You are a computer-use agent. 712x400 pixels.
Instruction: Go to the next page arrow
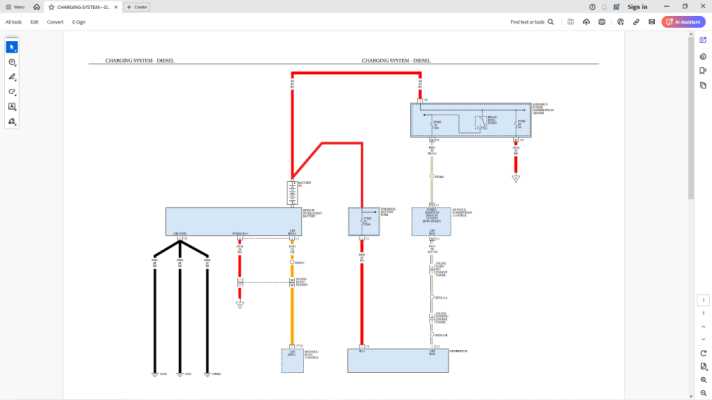tap(703, 339)
